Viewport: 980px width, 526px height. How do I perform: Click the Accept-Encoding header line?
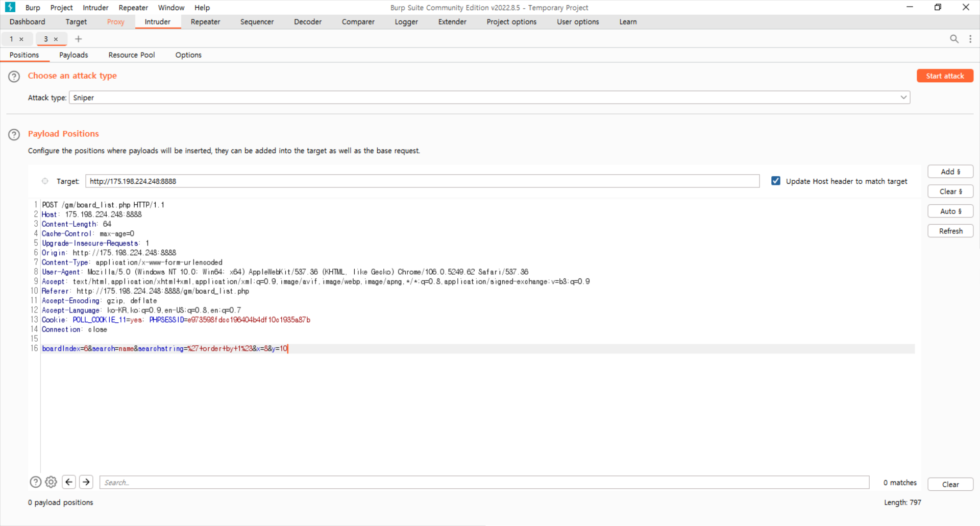pos(100,301)
